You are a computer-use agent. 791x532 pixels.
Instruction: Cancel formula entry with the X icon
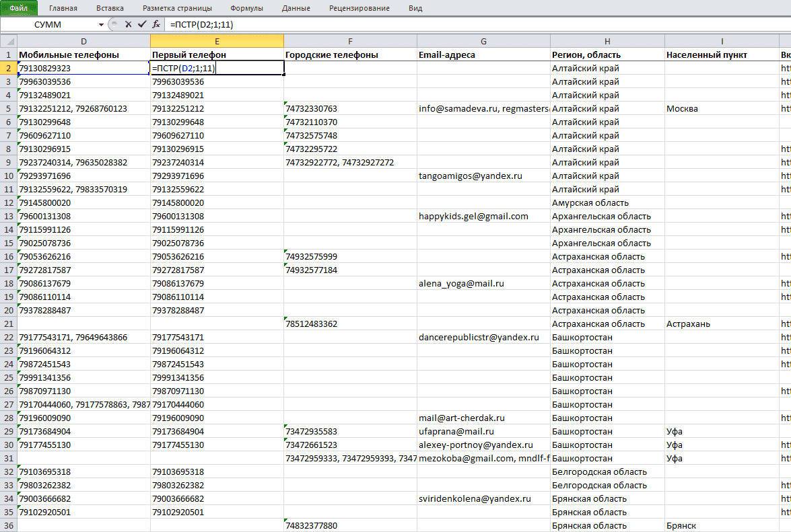point(128,24)
